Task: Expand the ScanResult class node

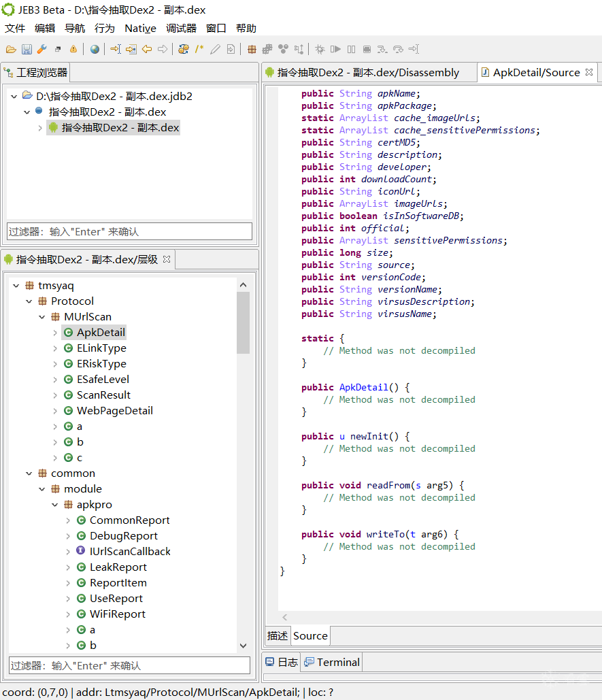Action: (x=55, y=395)
